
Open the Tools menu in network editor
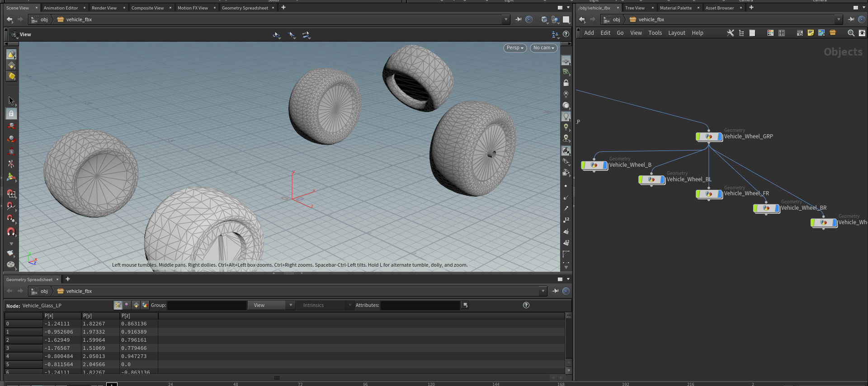point(655,33)
